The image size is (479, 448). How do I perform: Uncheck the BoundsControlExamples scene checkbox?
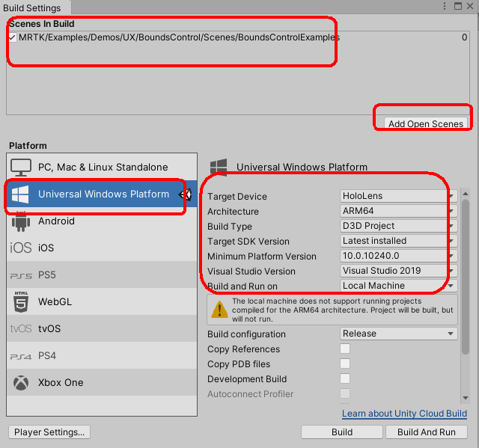point(12,37)
